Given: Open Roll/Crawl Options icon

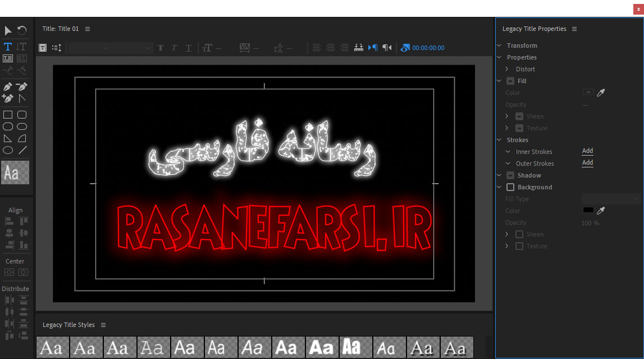Looking at the screenshot, I should coord(57,48).
